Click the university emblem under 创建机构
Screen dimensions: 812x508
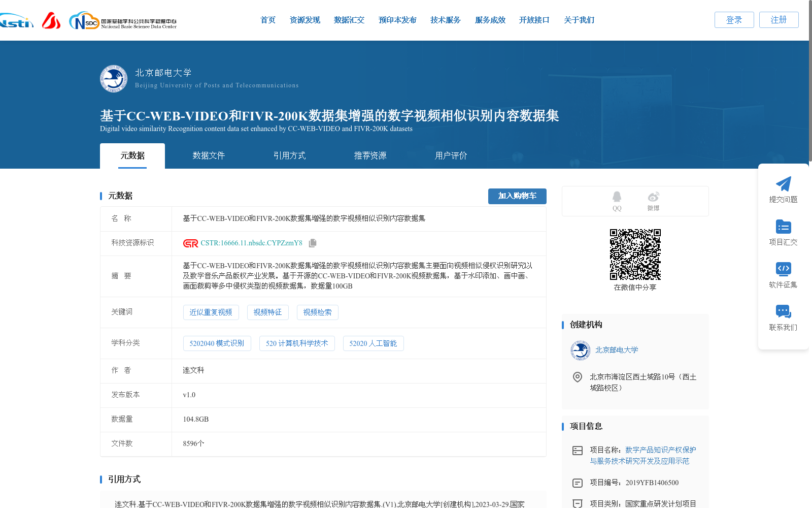pyautogui.click(x=580, y=351)
